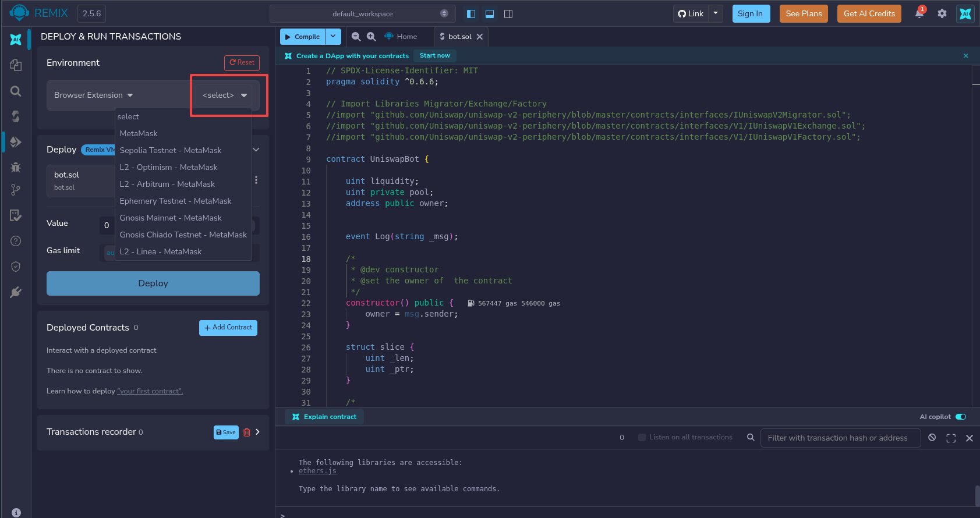The width and height of the screenshot is (980, 518).
Task: Clear the terminal with the circle-slash icon
Action: pos(932,438)
